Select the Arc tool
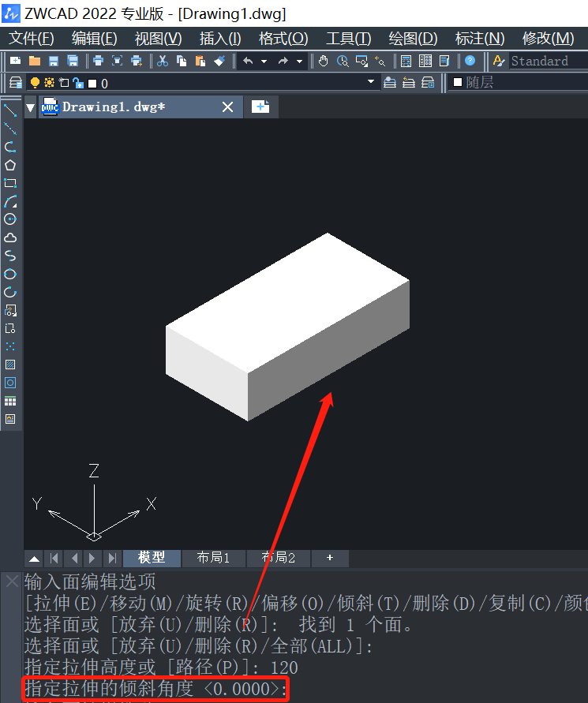The image size is (588, 703). [10, 201]
